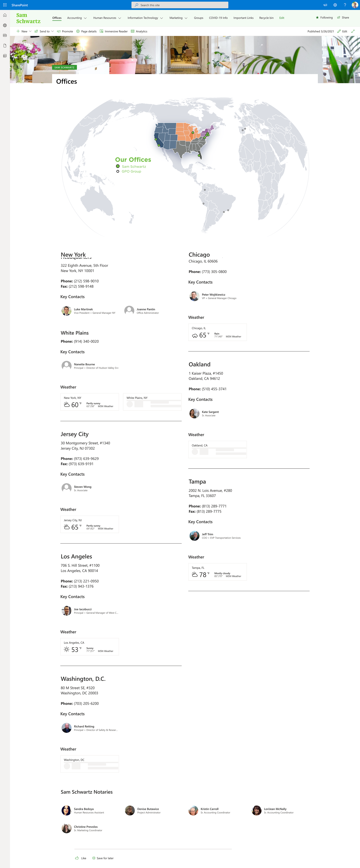Viewport: 360px width, 868px height.
Task: Select the Offices navigation tab
Action: (57, 18)
